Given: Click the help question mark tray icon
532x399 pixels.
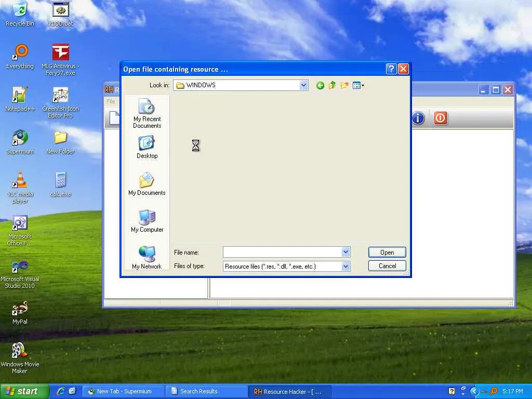Looking at the screenshot, I should 451,391.
